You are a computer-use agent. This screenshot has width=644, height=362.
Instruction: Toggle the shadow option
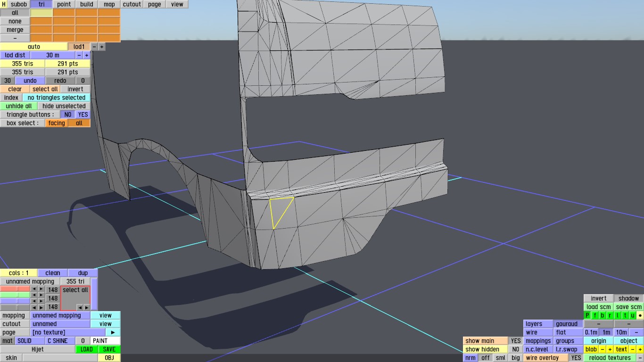(x=629, y=298)
